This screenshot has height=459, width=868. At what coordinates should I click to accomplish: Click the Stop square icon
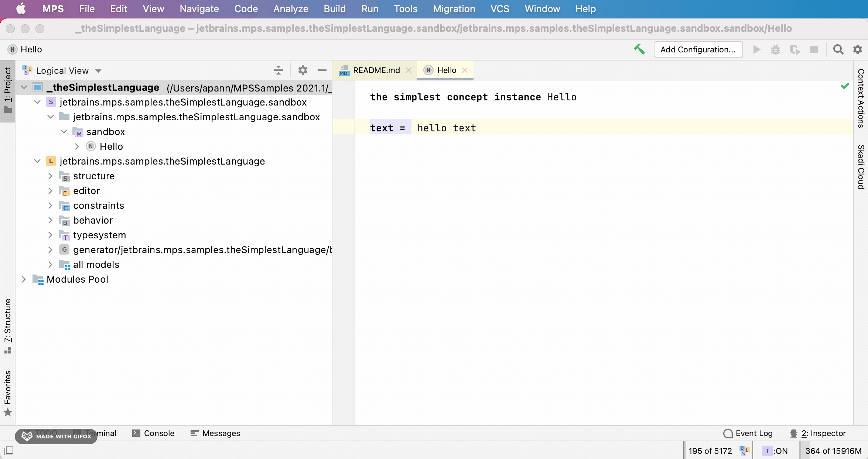point(814,49)
